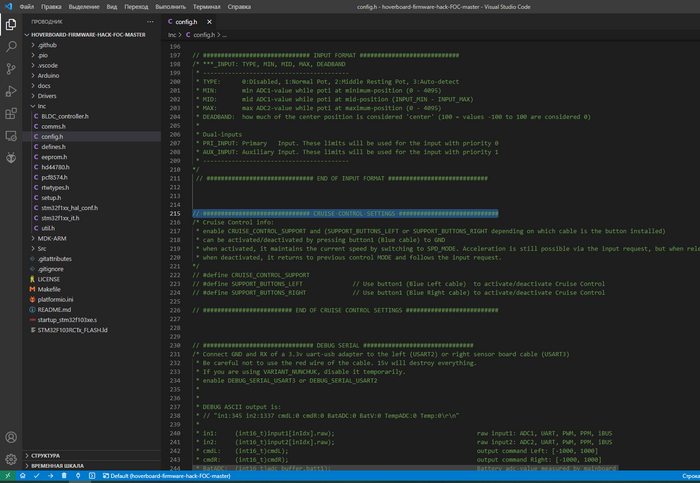The width and height of the screenshot is (700, 483).
Task: Open the Search view in activity bar
Action: (11, 46)
